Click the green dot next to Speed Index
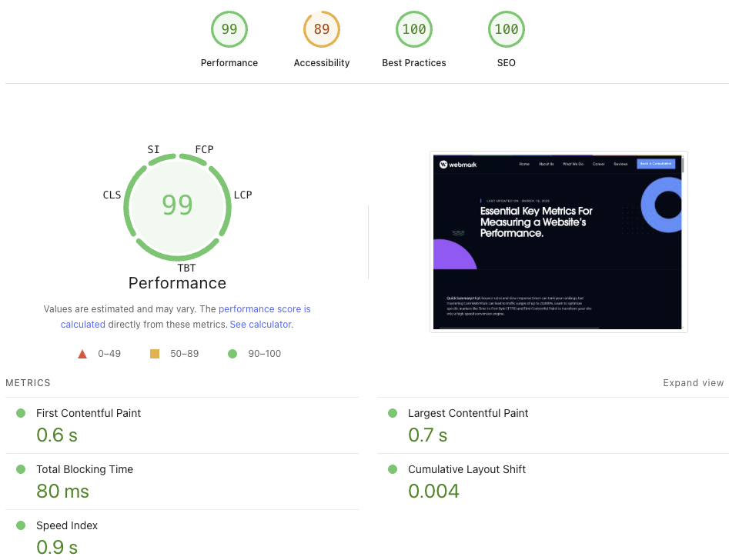Image resolution: width=729 pixels, height=560 pixels. (22, 525)
